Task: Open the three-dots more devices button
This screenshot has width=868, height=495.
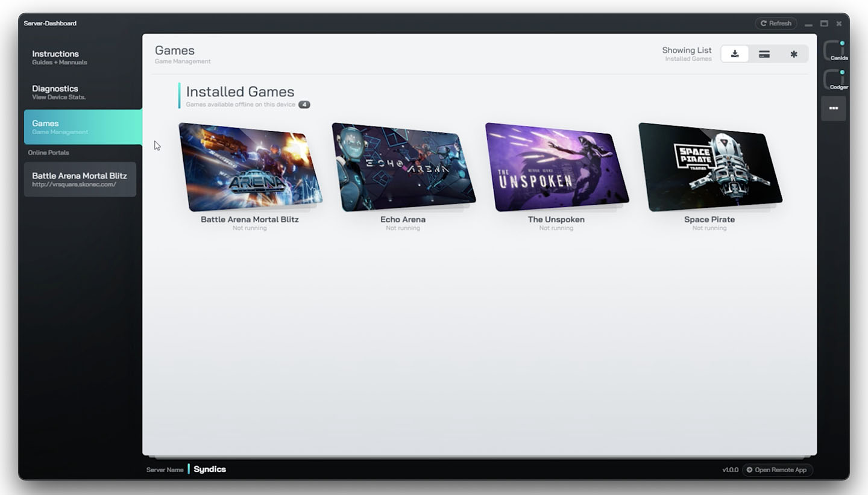Action: point(834,108)
